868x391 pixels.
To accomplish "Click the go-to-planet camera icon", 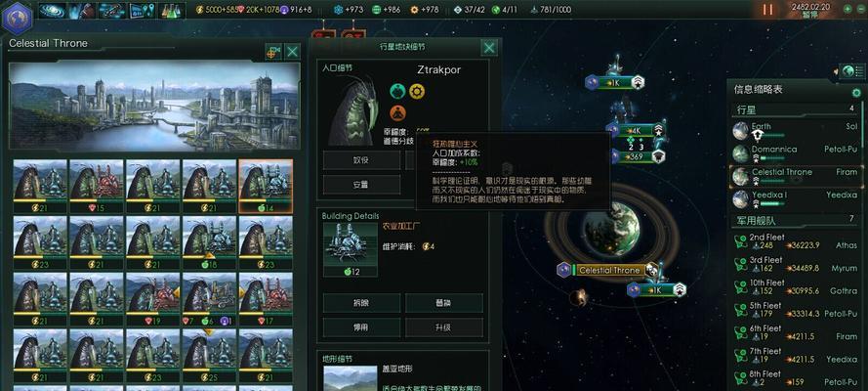I will (273, 52).
